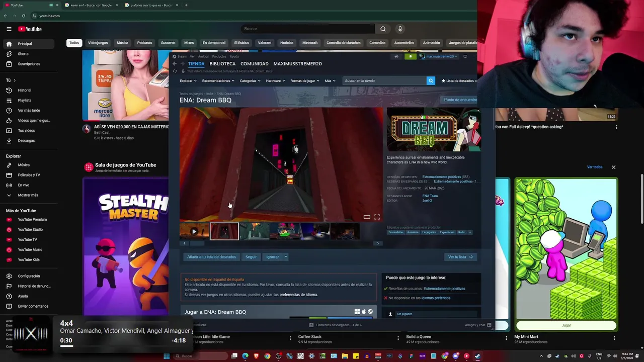This screenshot has width=644, height=362.
Task: Click Steam icon in Windows taskbar
Action: (477, 356)
